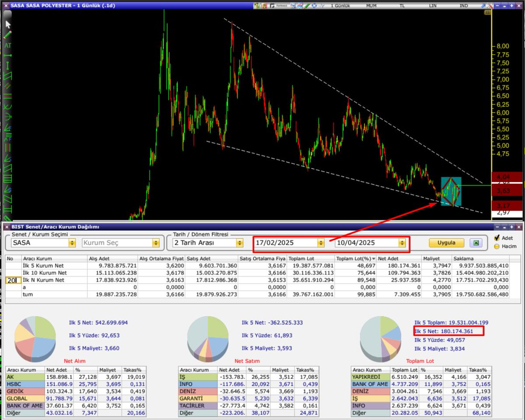Viewport: 525px width, 420px height.
Task: Select the vertical line drawing tool
Action: point(7,66)
